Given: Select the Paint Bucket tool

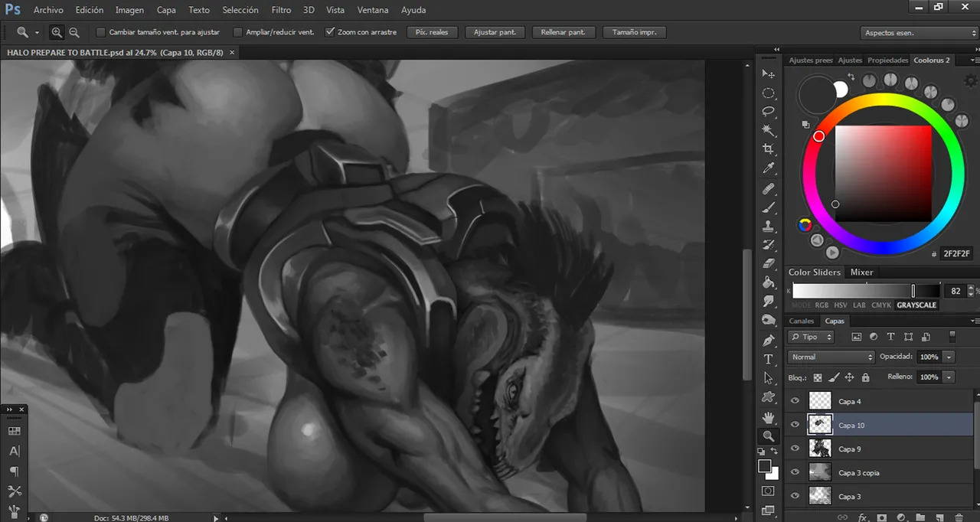Looking at the screenshot, I should [x=769, y=283].
